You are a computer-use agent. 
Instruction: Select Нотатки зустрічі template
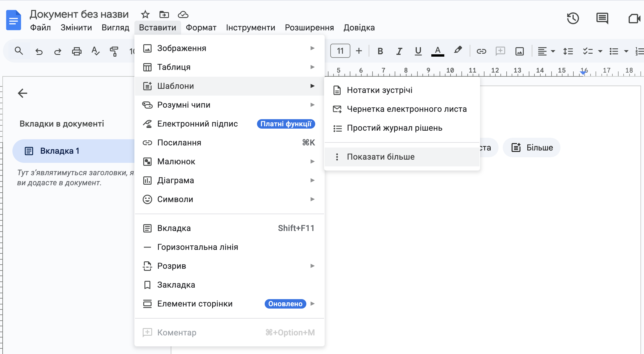(x=380, y=90)
